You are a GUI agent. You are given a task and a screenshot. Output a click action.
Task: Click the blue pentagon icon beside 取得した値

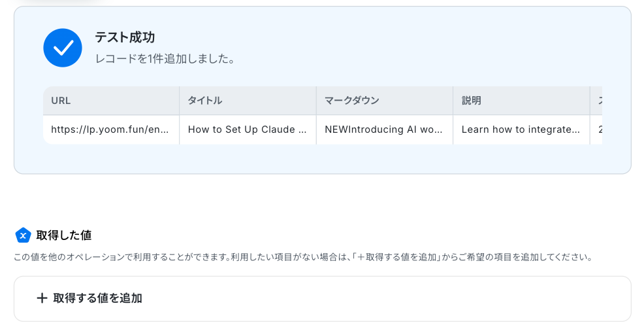click(x=23, y=235)
